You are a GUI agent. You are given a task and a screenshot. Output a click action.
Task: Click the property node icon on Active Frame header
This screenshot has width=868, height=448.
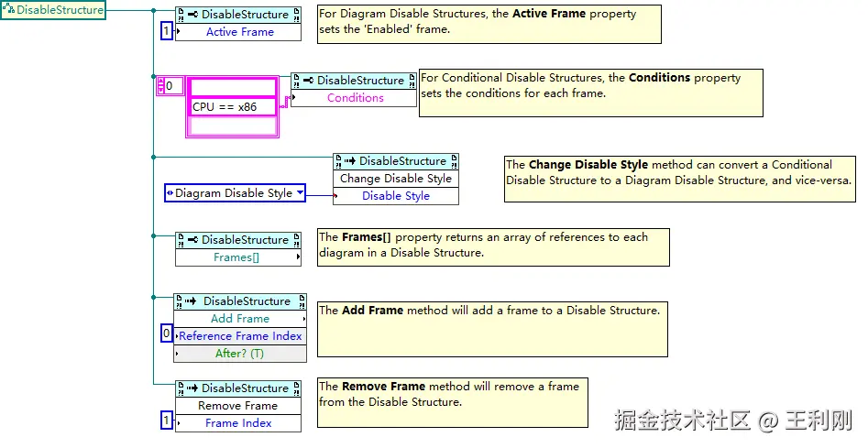pos(192,15)
